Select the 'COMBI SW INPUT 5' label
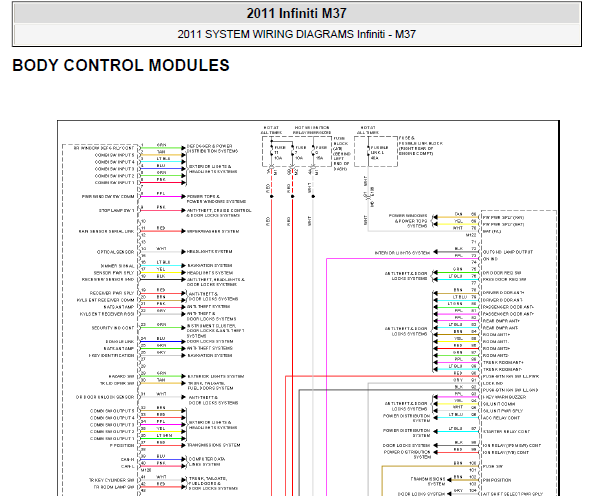 [114, 155]
